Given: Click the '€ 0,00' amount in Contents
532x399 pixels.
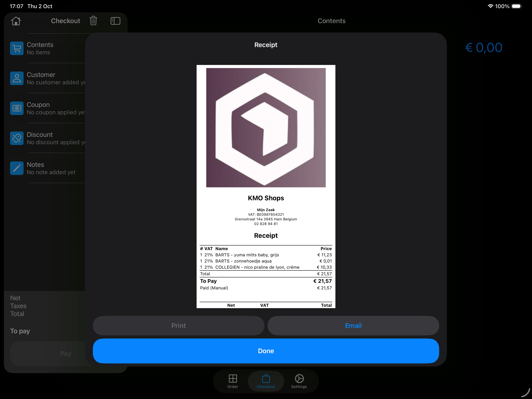Looking at the screenshot, I should [483, 47].
